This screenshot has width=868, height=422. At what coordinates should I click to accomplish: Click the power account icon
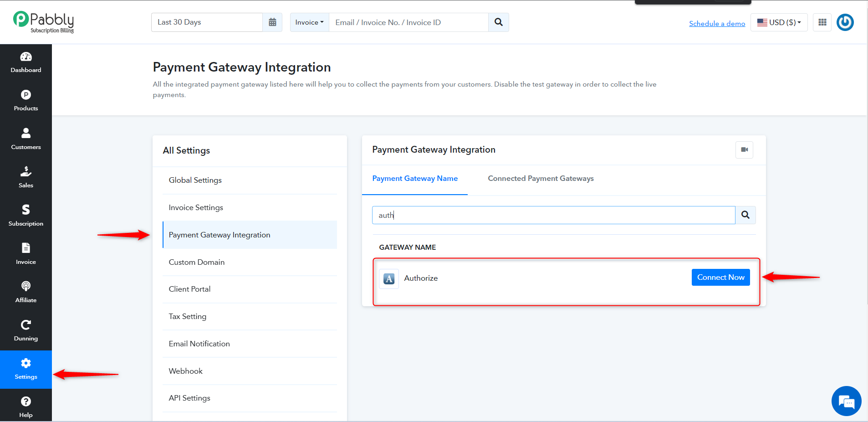point(845,22)
